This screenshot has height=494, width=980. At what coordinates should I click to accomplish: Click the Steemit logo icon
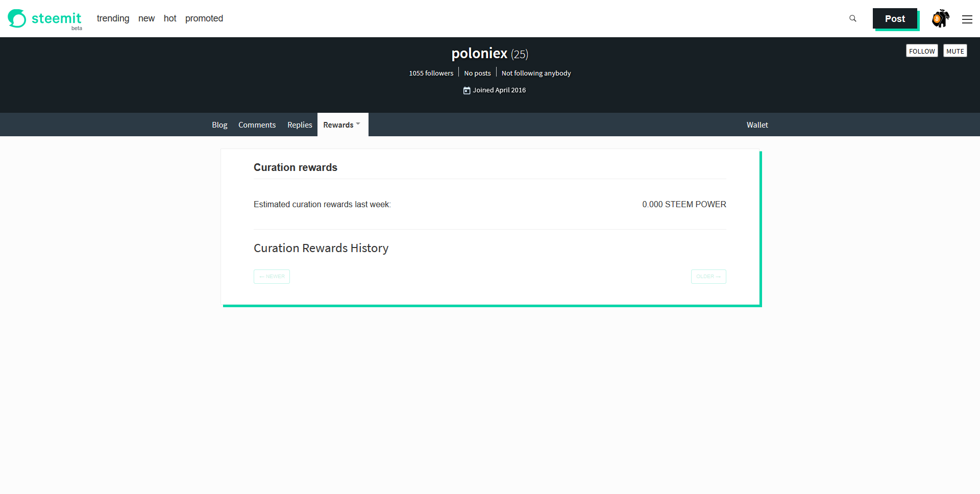pos(17,18)
